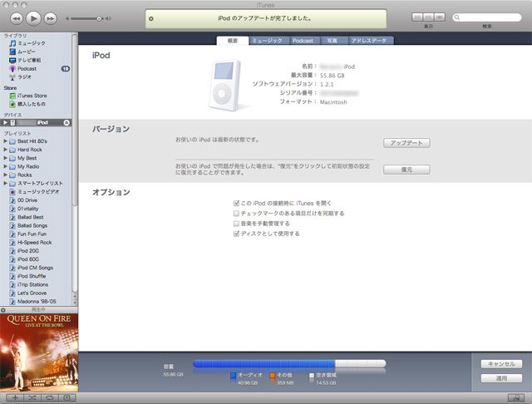Click the search input field

(487, 17)
